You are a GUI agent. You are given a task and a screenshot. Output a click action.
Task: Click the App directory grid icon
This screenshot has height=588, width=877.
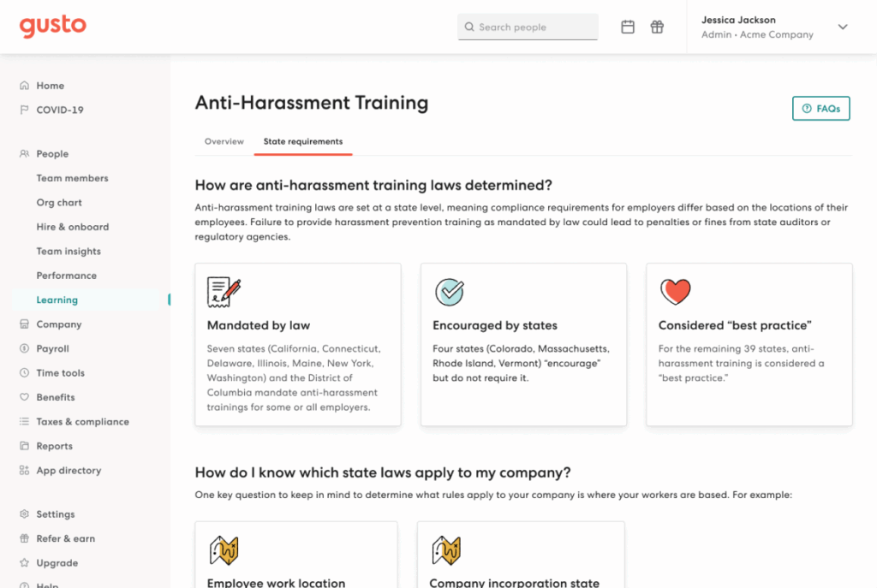[x=24, y=470]
